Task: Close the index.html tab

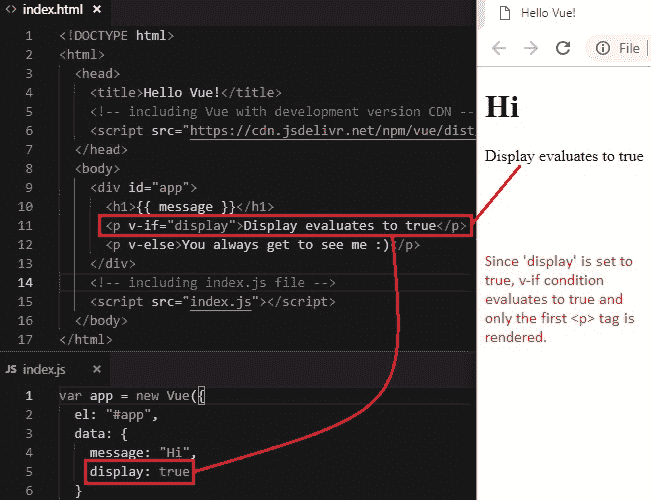Action: pyautogui.click(x=97, y=9)
